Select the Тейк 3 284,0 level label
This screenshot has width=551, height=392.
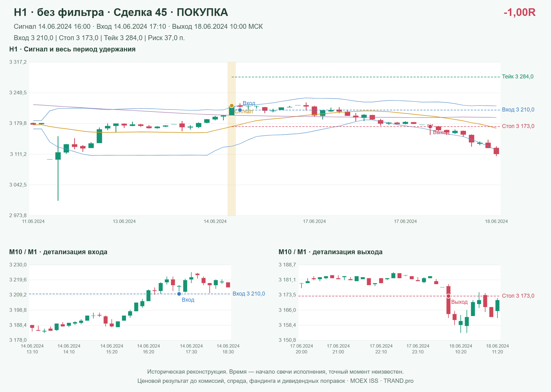click(x=518, y=77)
